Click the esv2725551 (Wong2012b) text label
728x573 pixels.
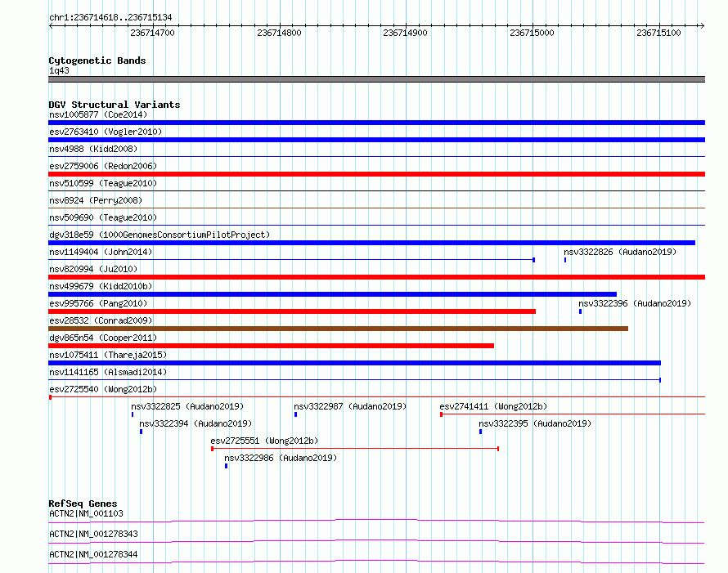(264, 441)
